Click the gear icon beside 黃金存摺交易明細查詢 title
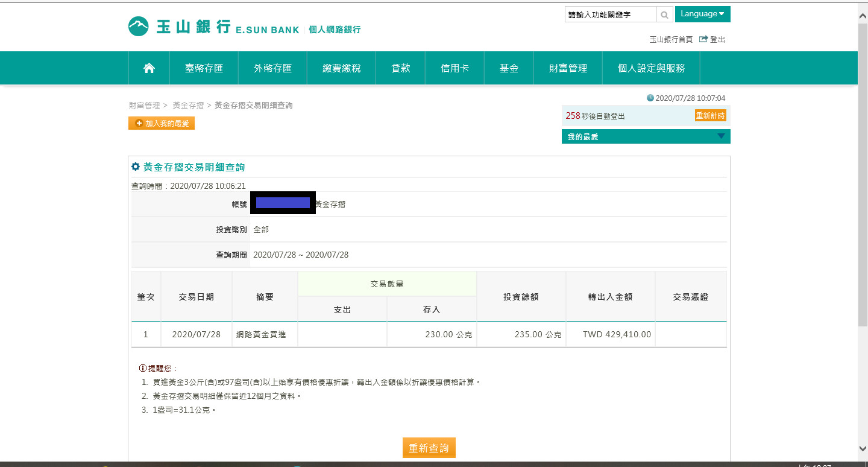The image size is (868, 467). 136,167
